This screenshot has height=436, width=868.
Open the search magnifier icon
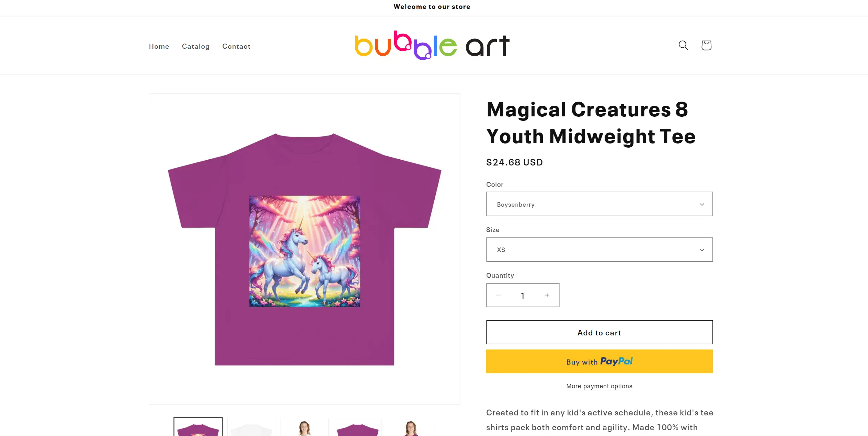click(x=683, y=45)
